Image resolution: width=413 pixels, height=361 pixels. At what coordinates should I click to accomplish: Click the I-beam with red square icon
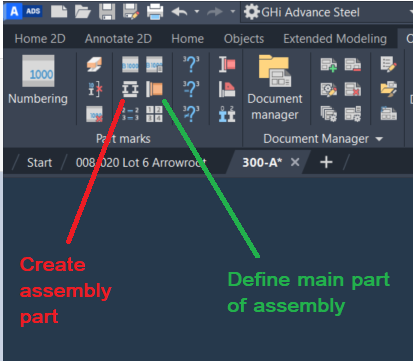pos(227,64)
